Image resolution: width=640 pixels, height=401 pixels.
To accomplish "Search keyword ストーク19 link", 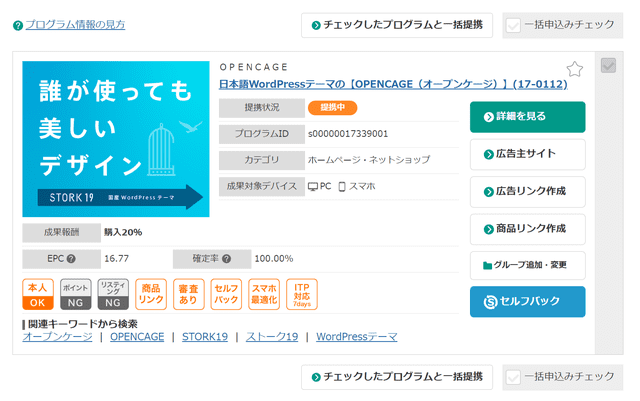I will click(272, 337).
